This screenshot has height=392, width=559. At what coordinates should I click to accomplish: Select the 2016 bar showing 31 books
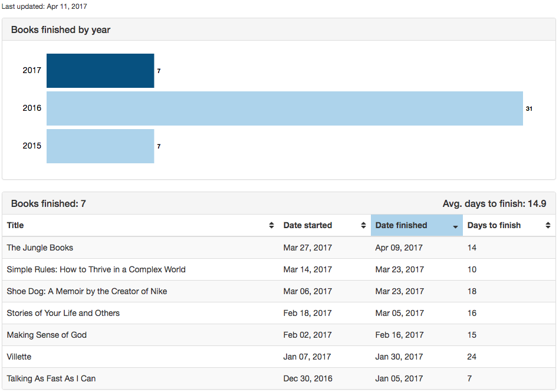(284, 108)
